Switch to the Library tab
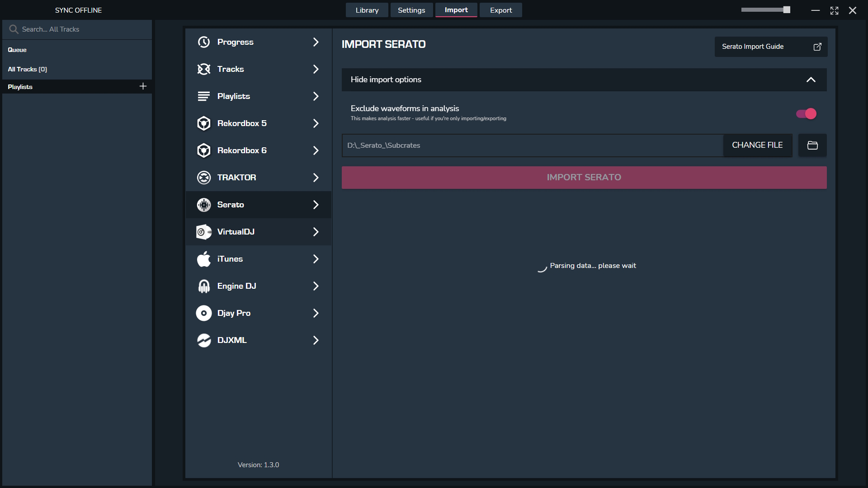868x488 pixels. [367, 10]
